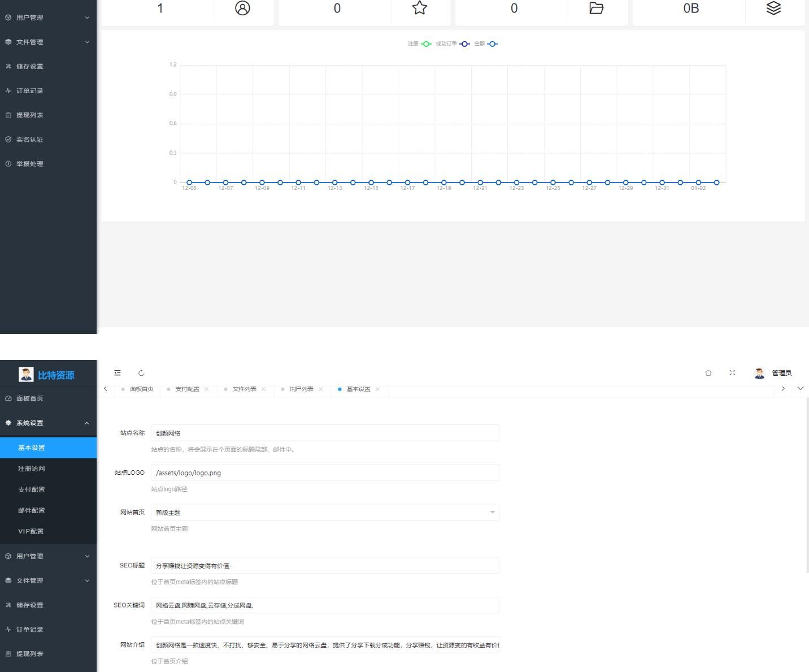Toggle fullscreen with the expand icon

click(x=732, y=373)
